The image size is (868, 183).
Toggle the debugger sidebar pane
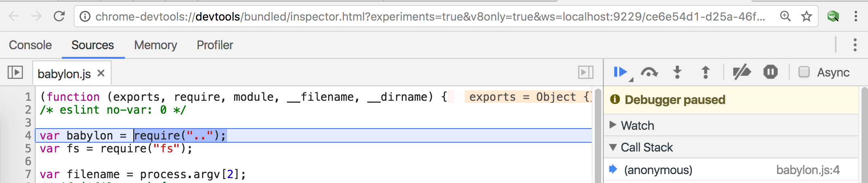pyautogui.click(x=586, y=73)
